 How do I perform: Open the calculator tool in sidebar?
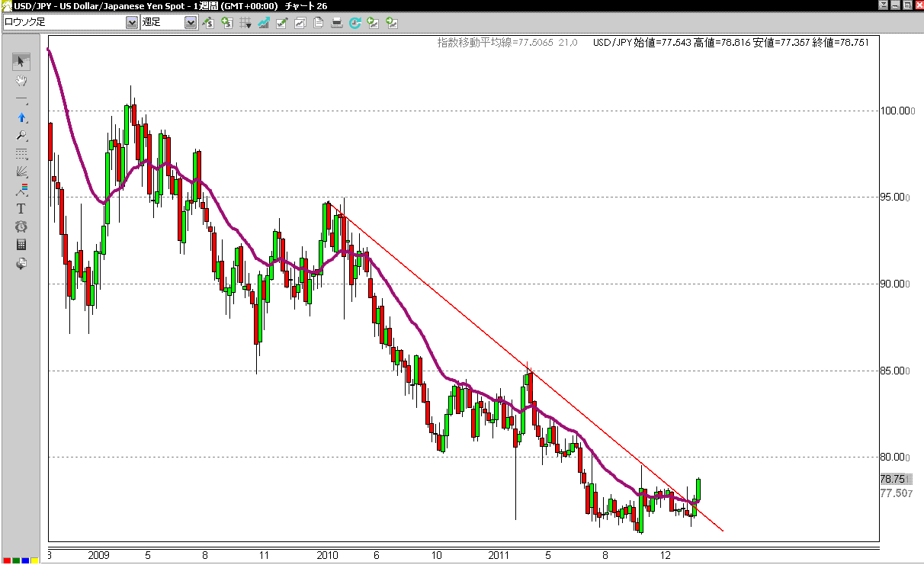point(21,245)
